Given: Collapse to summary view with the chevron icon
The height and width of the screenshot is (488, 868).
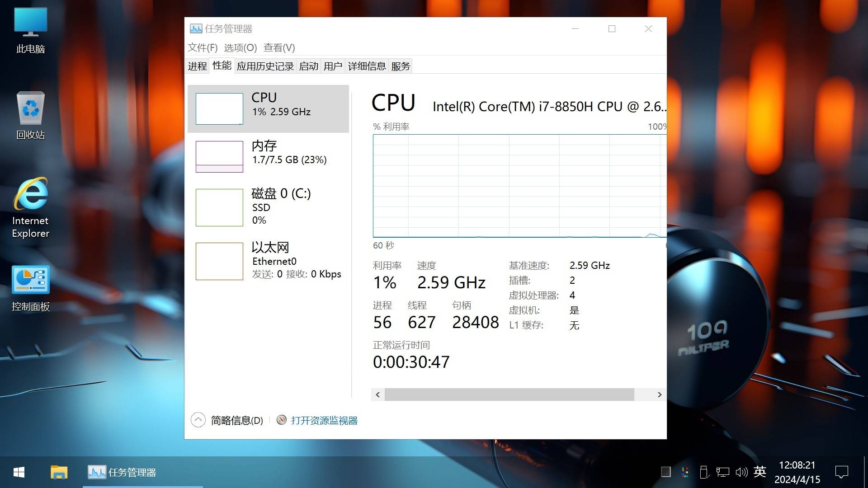Looking at the screenshot, I should click(198, 420).
